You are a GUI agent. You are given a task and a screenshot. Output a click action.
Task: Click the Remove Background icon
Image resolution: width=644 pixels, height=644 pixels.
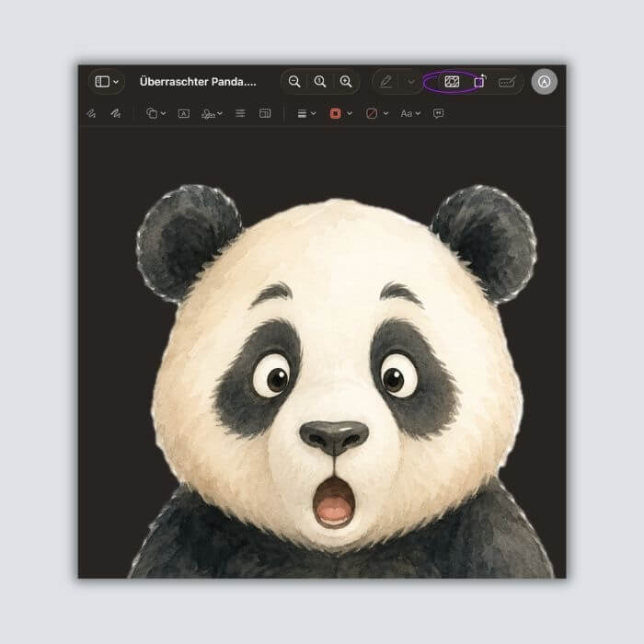tap(452, 82)
